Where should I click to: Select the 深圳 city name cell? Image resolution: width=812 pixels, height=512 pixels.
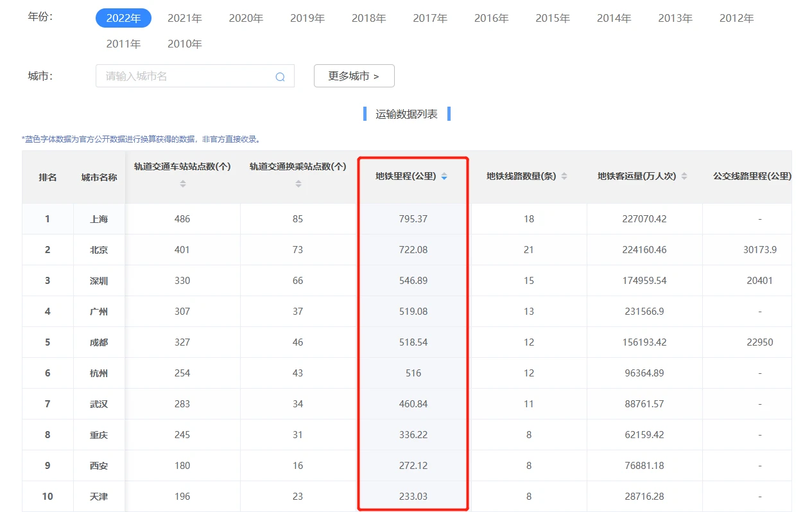(99, 281)
